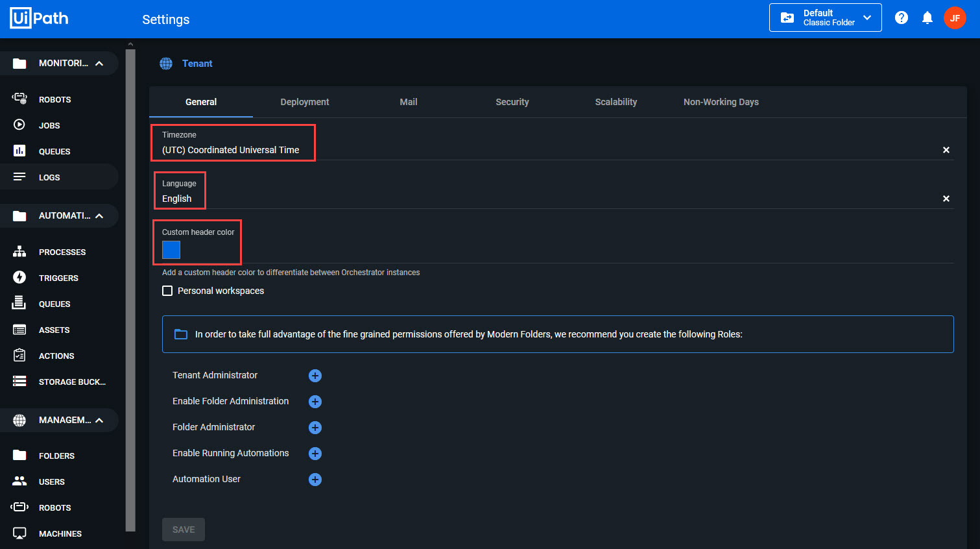Open the Jobs page icon

click(19, 125)
